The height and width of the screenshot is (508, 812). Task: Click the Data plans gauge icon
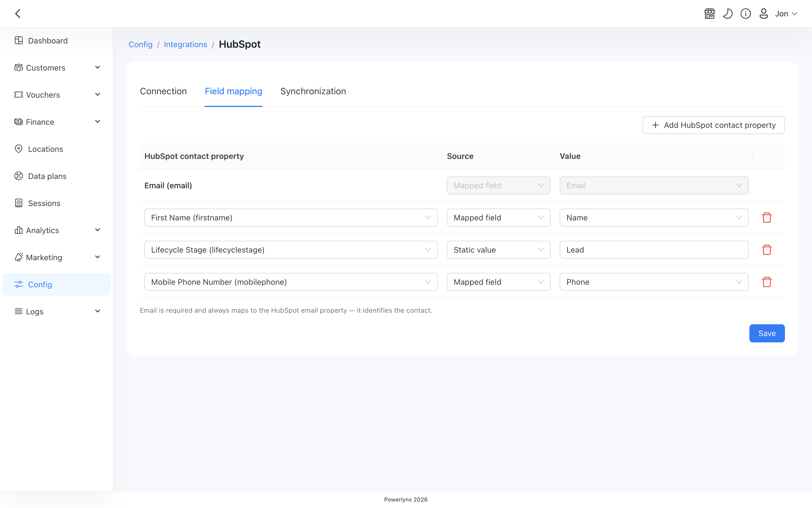click(19, 176)
